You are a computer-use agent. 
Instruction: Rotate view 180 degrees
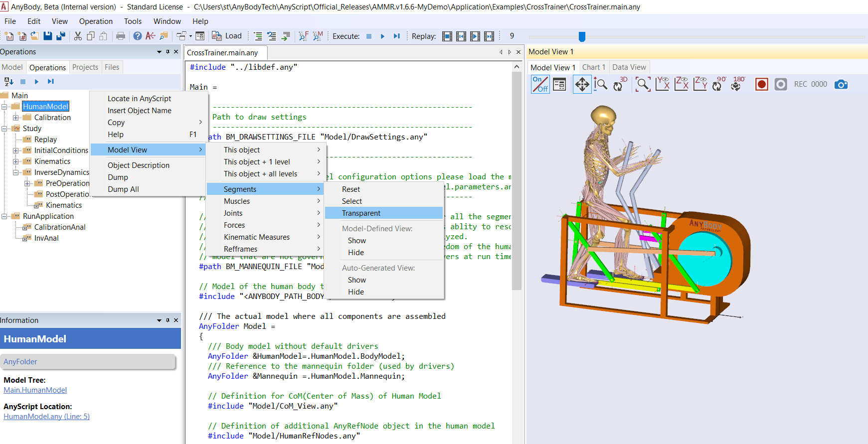pyautogui.click(x=737, y=84)
